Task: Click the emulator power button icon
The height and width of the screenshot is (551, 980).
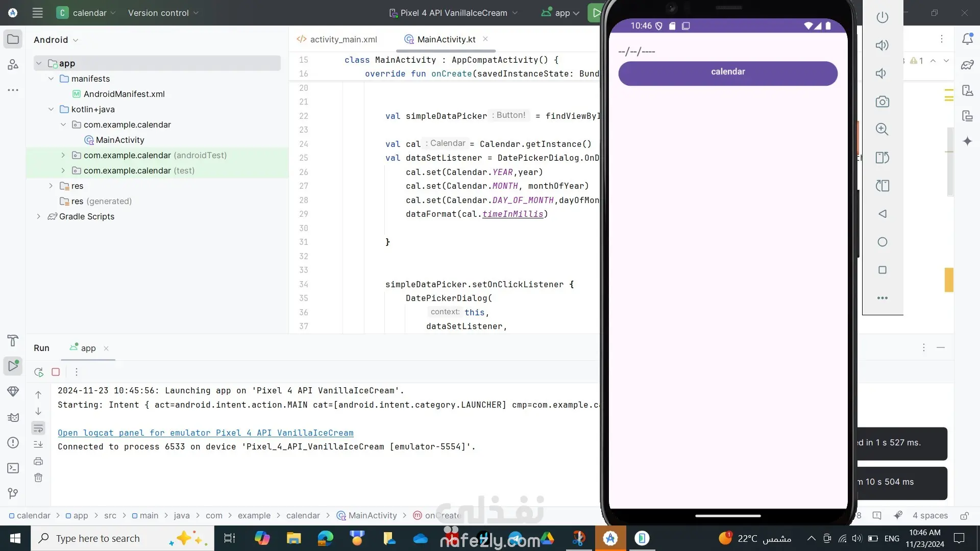Action: (882, 17)
